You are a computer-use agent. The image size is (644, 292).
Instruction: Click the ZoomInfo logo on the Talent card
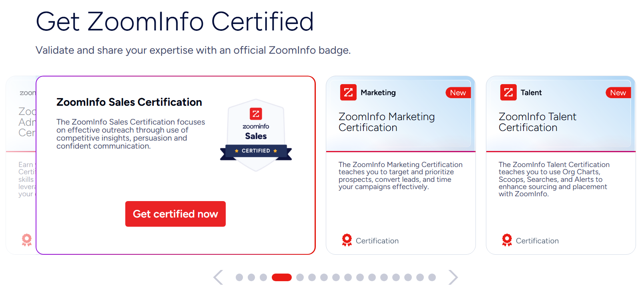pyautogui.click(x=508, y=93)
